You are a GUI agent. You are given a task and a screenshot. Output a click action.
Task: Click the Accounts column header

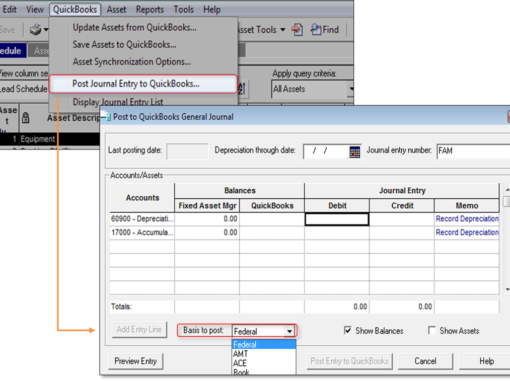pos(142,198)
